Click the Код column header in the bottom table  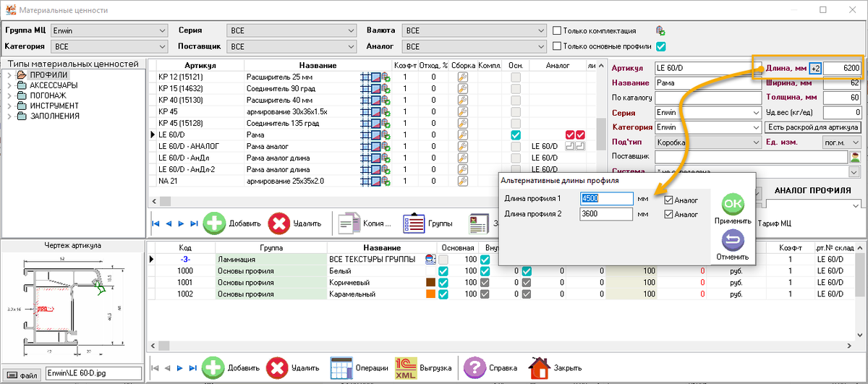(x=185, y=247)
